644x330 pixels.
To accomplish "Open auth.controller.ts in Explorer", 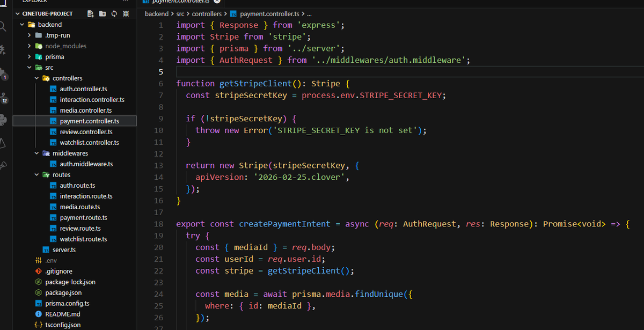I will 75,89.
